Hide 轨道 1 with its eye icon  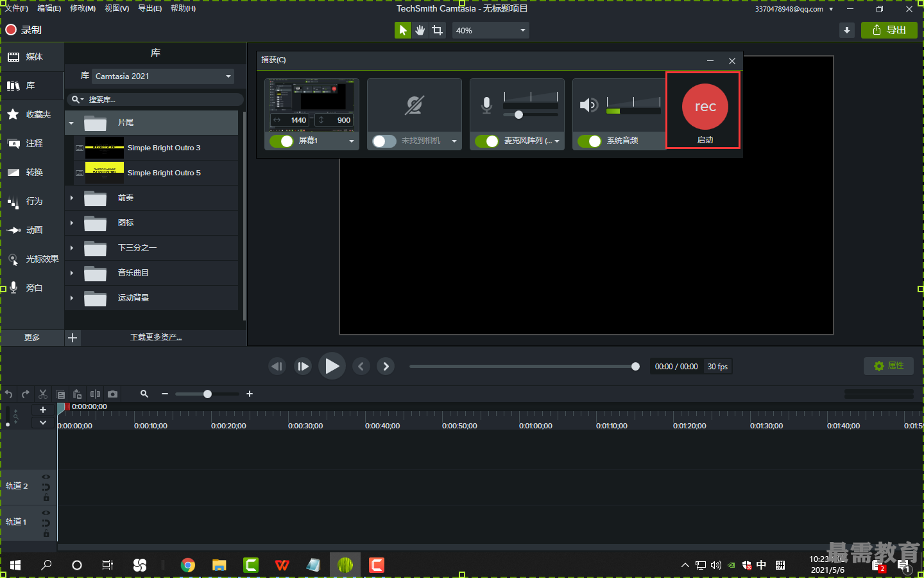[46, 512]
